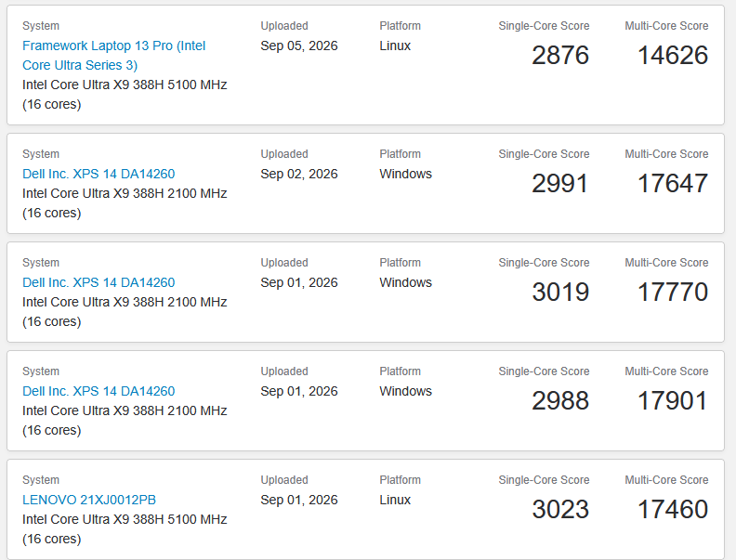Click the 17460 multi-core score
Screen dimensions: 736x560
click(673, 509)
